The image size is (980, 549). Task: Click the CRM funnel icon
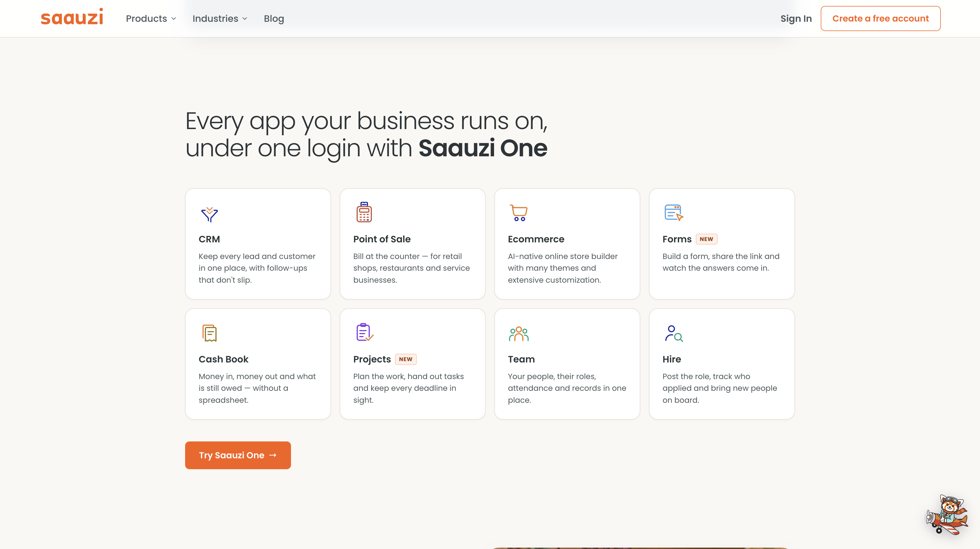(x=209, y=214)
